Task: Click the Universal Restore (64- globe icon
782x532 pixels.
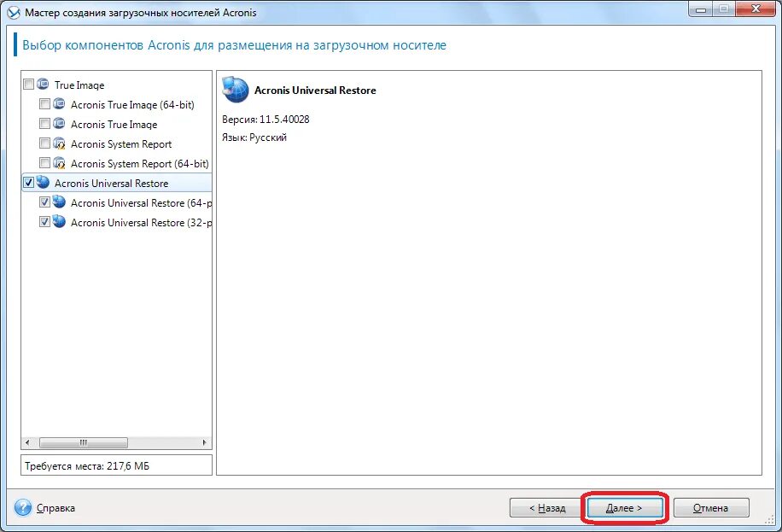Action: click(60, 202)
